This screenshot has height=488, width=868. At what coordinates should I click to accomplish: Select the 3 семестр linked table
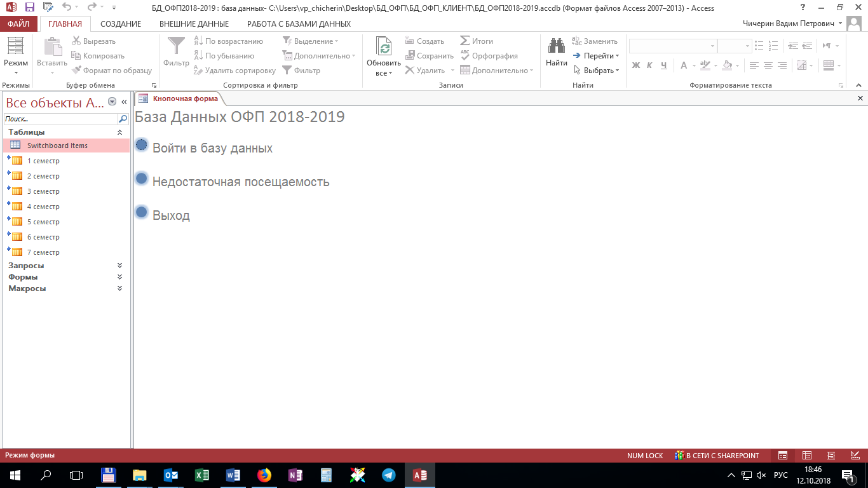tap(43, 191)
